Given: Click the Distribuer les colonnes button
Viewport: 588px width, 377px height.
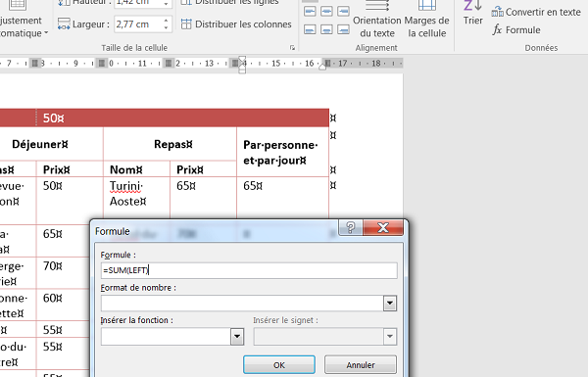Looking at the screenshot, I should tap(236, 24).
